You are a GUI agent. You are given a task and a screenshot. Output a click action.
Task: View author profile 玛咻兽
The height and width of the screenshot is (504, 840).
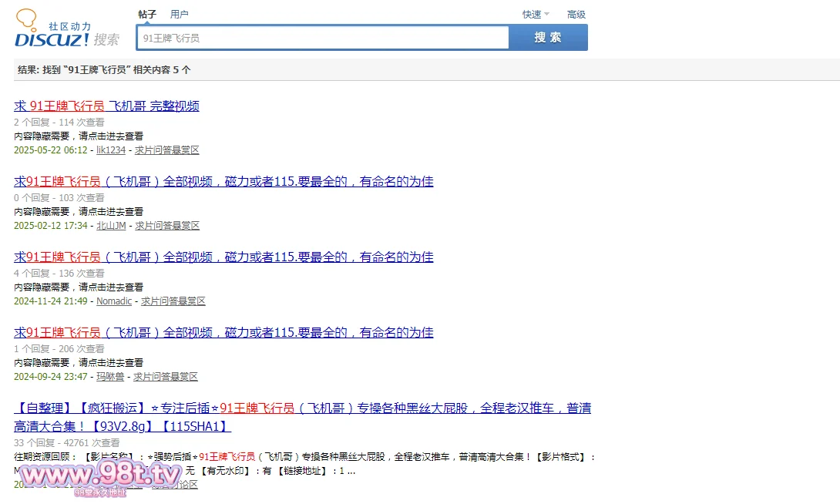click(111, 377)
